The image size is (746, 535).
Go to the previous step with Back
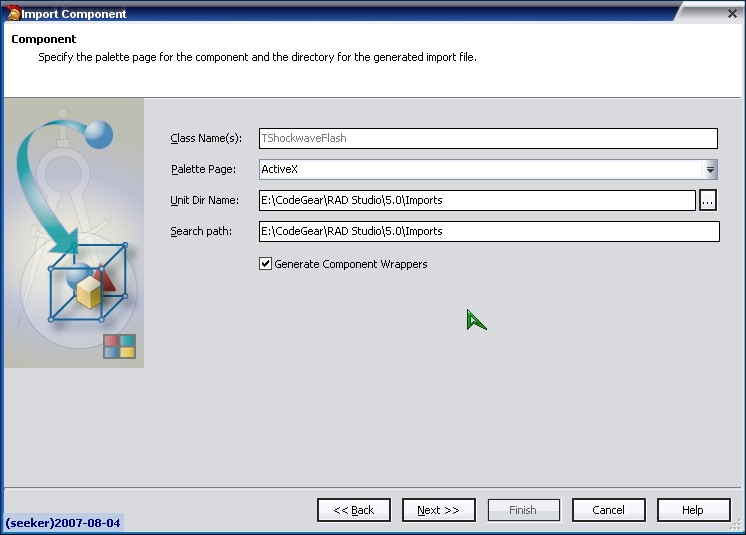tap(354, 510)
